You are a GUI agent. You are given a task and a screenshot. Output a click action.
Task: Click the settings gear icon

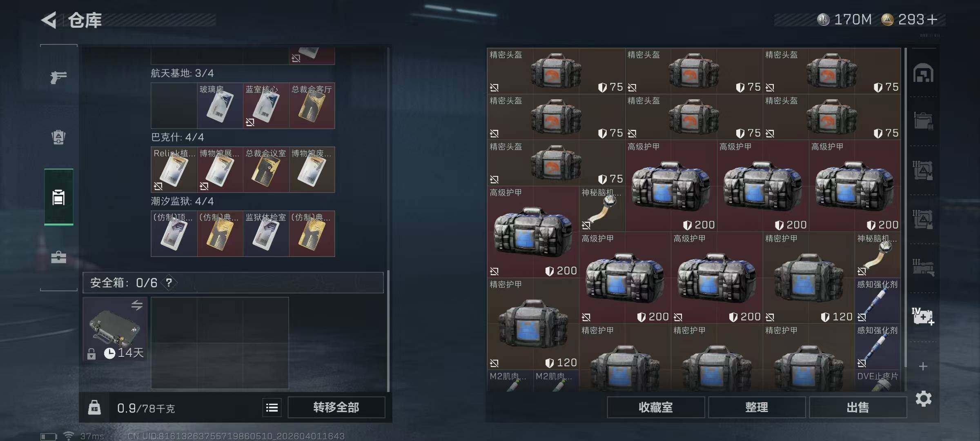(923, 399)
